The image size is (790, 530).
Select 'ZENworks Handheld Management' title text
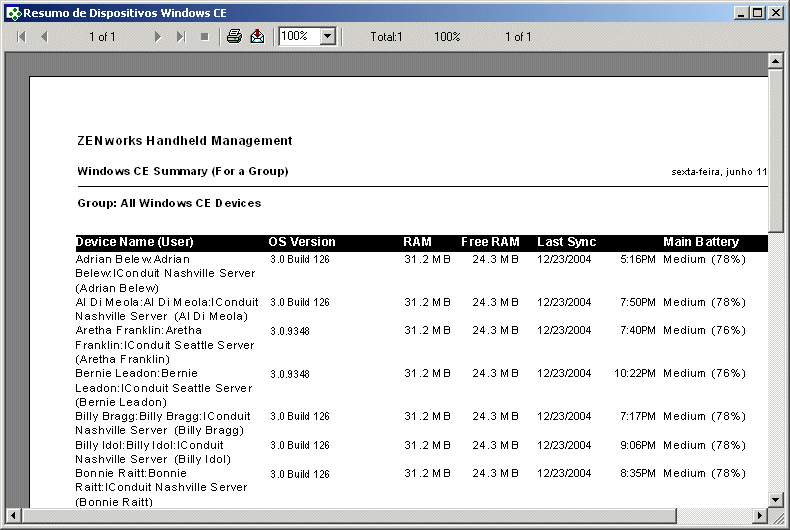pyautogui.click(x=185, y=141)
